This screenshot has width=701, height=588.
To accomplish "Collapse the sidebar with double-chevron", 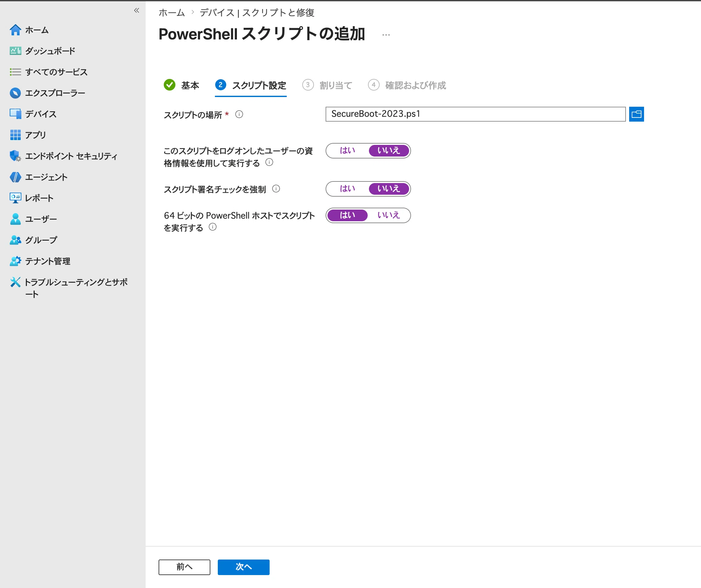I will pyautogui.click(x=137, y=10).
